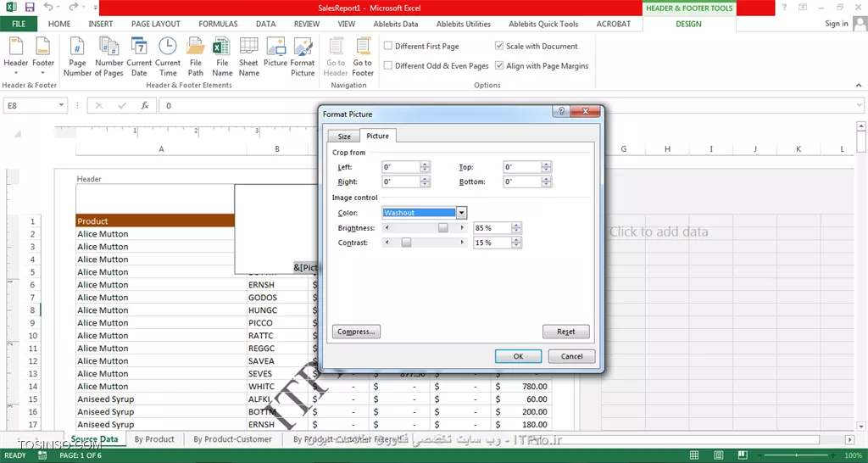Open the Header dropdown in ribbon

coord(16,56)
